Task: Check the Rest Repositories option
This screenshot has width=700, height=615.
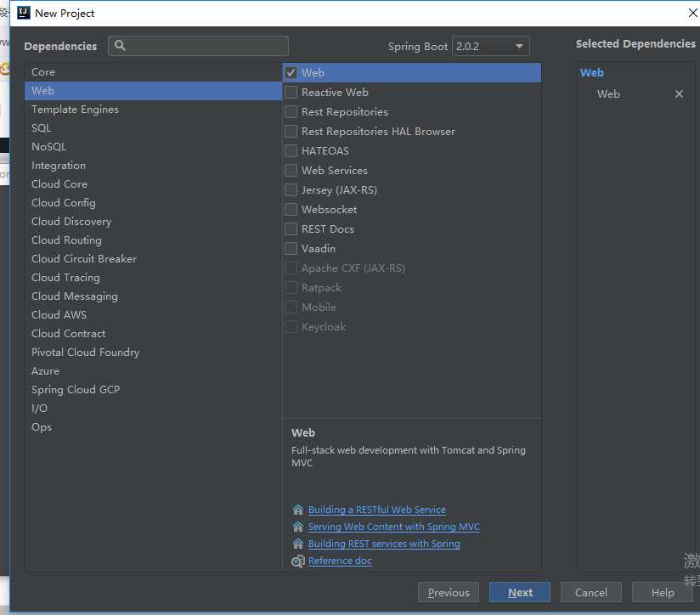Action: click(x=291, y=111)
